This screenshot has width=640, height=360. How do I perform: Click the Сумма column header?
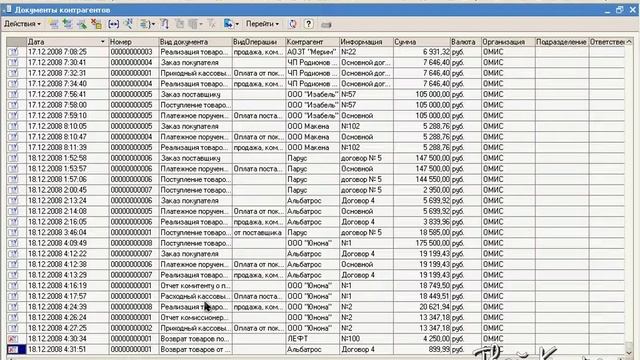tap(421, 42)
